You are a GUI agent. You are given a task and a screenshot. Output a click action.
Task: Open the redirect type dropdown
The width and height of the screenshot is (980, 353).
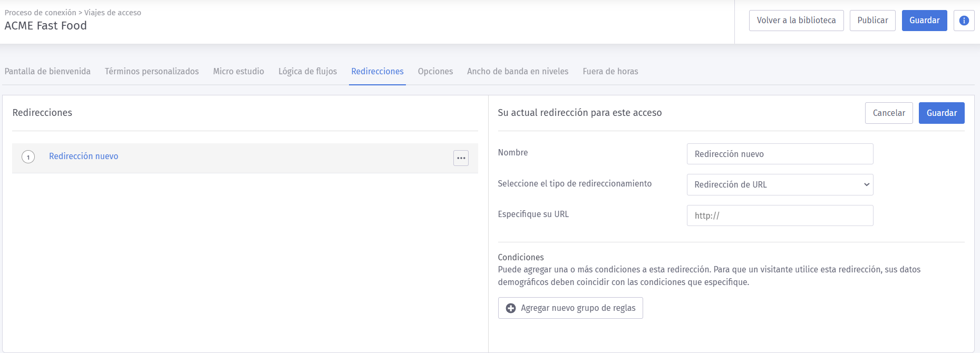[780, 185]
